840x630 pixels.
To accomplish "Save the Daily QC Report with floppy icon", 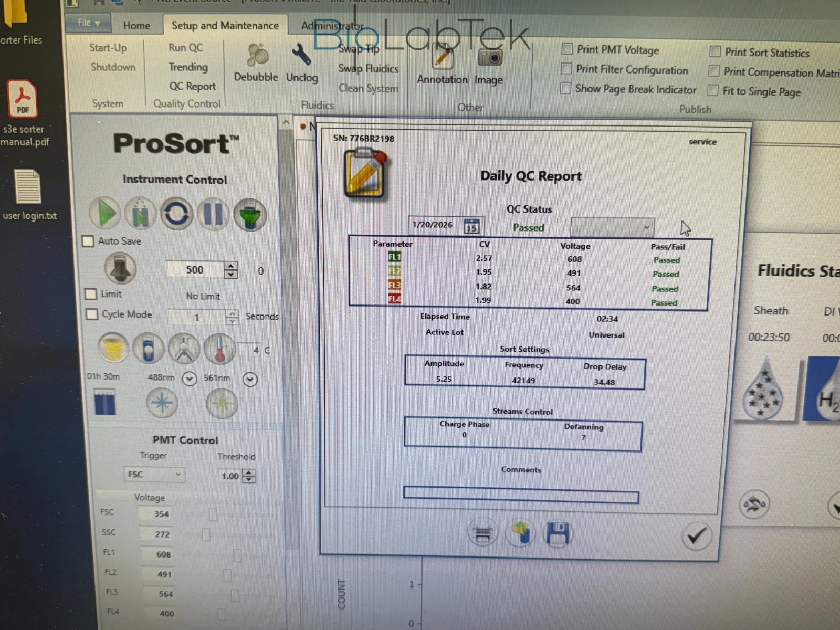I will pyautogui.click(x=558, y=533).
